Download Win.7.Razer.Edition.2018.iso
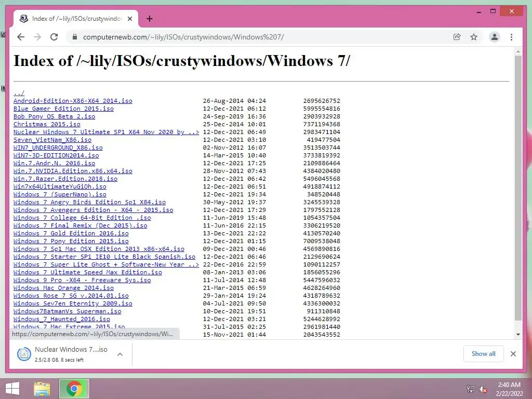 pyautogui.click(x=65, y=179)
